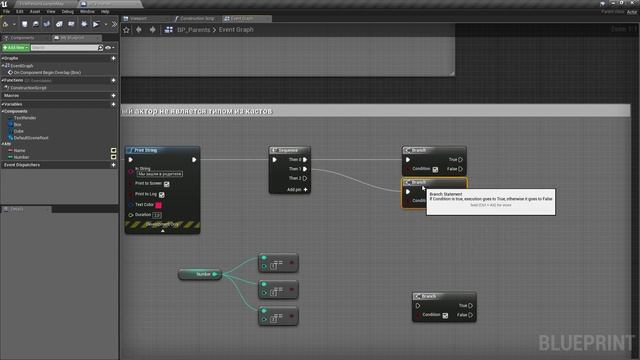The height and width of the screenshot is (360, 640).
Task: Expand the toolbar overflow chevrons
Action: [x=114, y=24]
